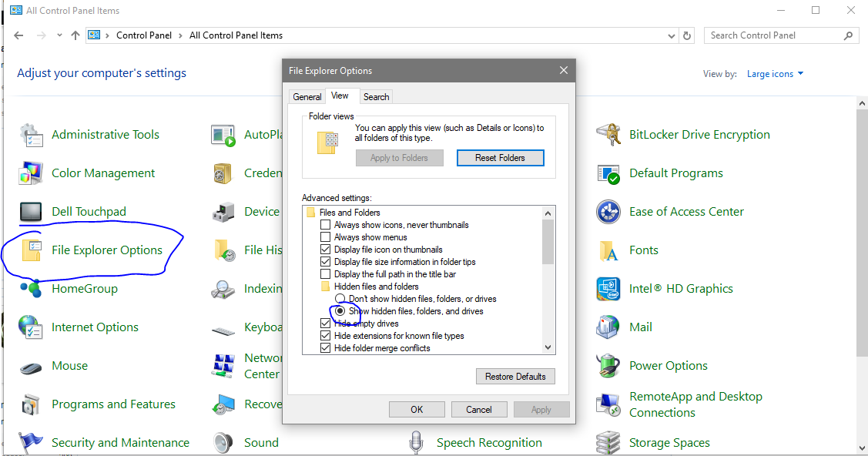Click Control Panel in the address breadcrumb
Viewport: 868px width, 456px height.
tap(144, 35)
